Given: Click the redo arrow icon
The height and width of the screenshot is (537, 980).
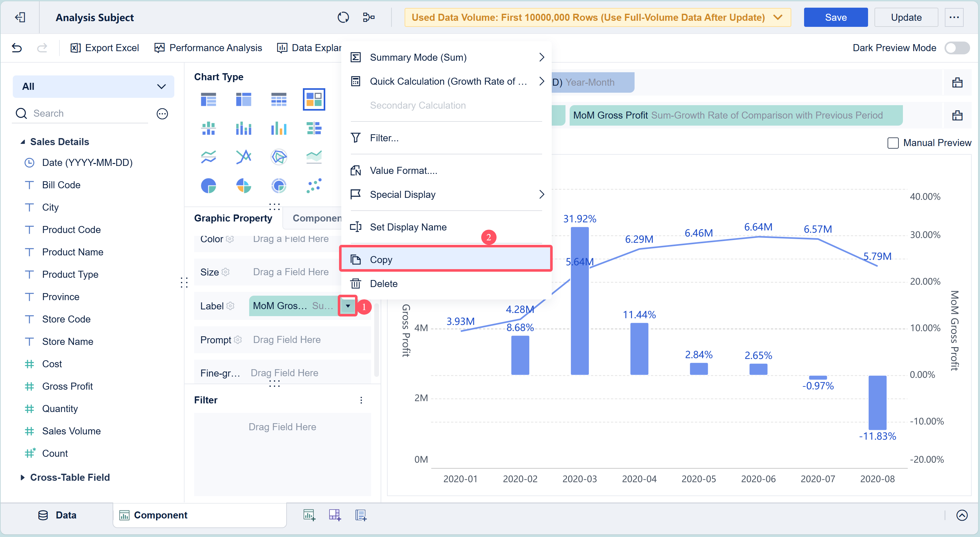Looking at the screenshot, I should tap(42, 48).
